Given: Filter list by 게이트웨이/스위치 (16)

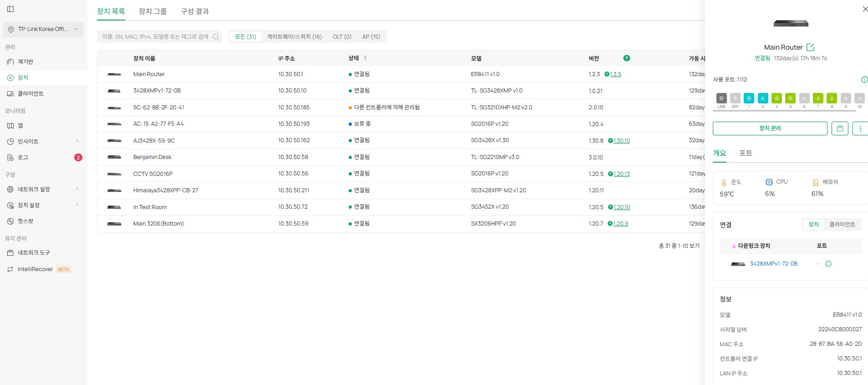Looking at the screenshot, I should (x=294, y=37).
